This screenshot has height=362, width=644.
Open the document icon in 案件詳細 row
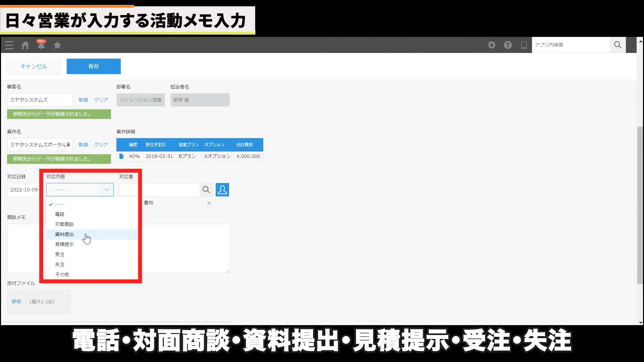(x=121, y=156)
